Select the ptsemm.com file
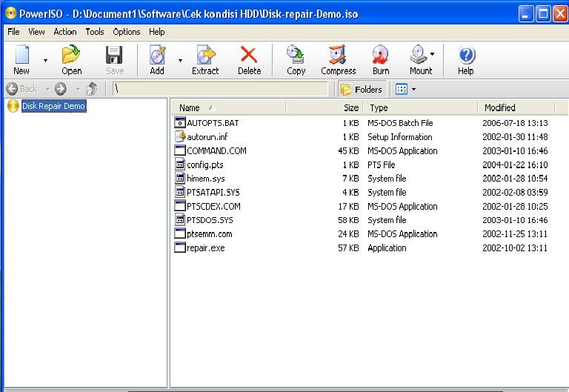Viewport: 569px width, 392px height. click(x=210, y=234)
